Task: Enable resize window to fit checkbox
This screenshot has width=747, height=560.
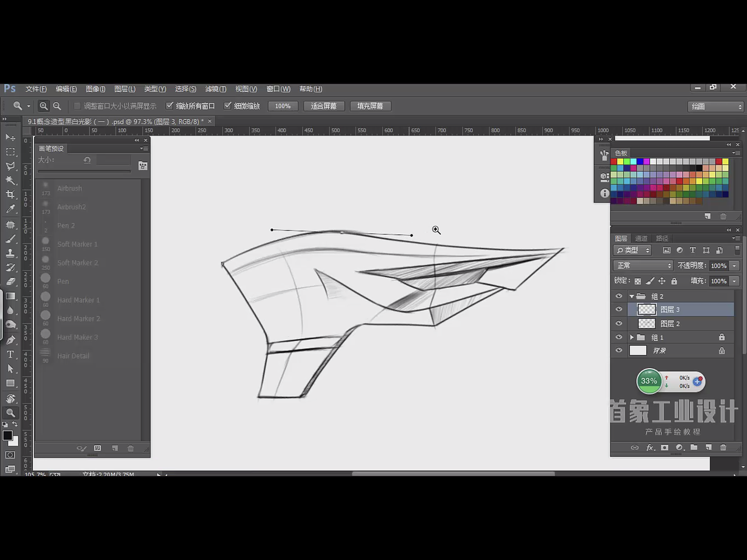Action: [x=77, y=106]
